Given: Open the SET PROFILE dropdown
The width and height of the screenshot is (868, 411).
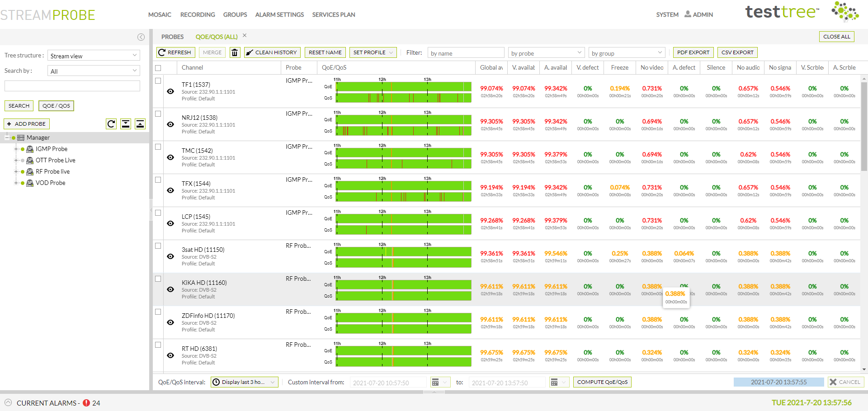Looking at the screenshot, I should 373,52.
